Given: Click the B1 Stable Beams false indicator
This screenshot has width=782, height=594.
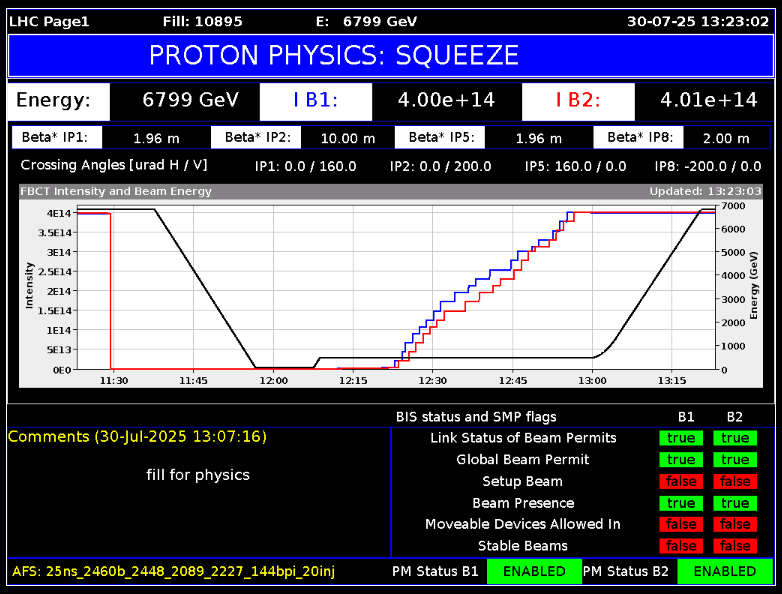Looking at the screenshot, I should (x=681, y=546).
